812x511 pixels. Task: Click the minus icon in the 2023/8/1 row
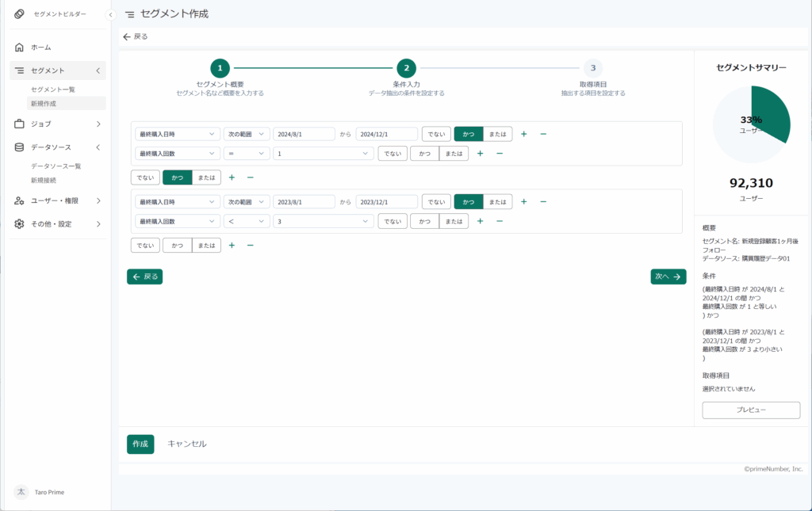tap(543, 202)
